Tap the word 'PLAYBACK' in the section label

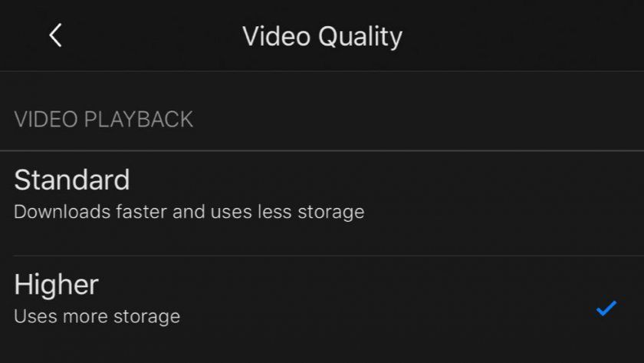click(139, 120)
